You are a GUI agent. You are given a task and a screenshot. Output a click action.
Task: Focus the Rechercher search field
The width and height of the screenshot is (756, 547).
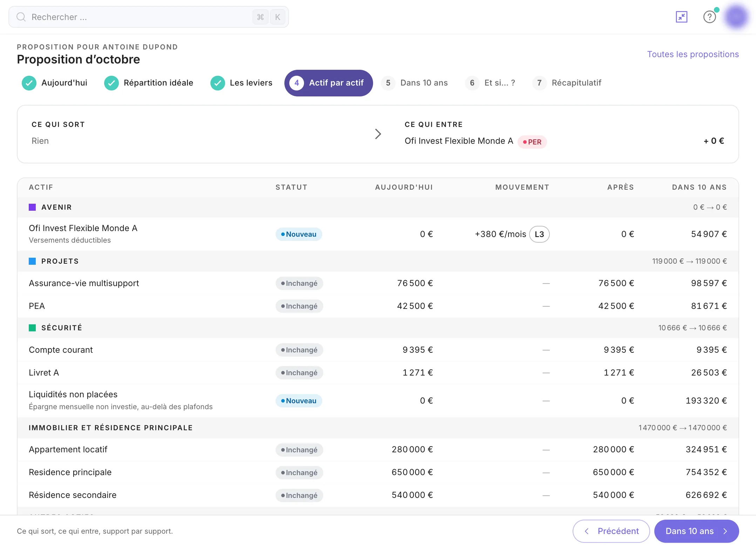click(x=149, y=17)
